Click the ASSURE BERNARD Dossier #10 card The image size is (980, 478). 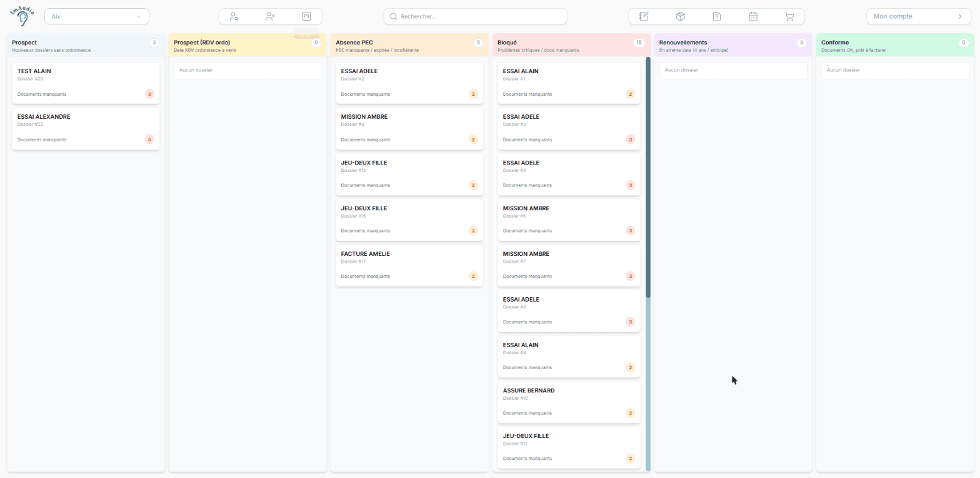coord(569,402)
